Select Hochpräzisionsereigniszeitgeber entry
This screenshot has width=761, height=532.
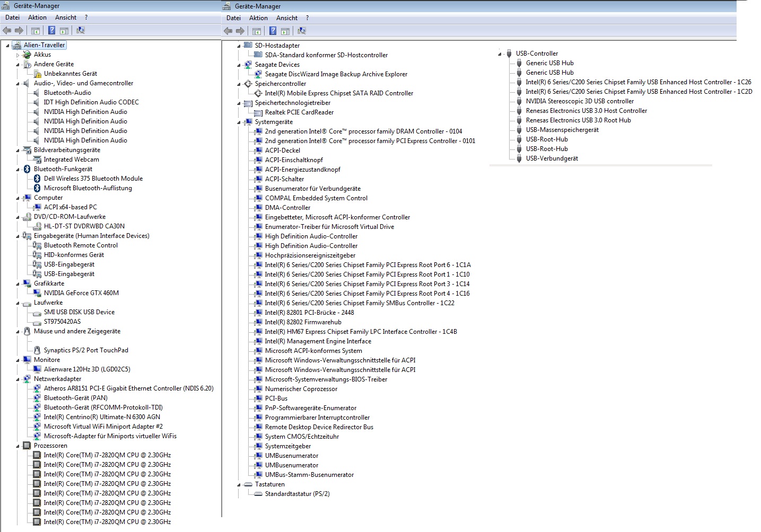[310, 255]
